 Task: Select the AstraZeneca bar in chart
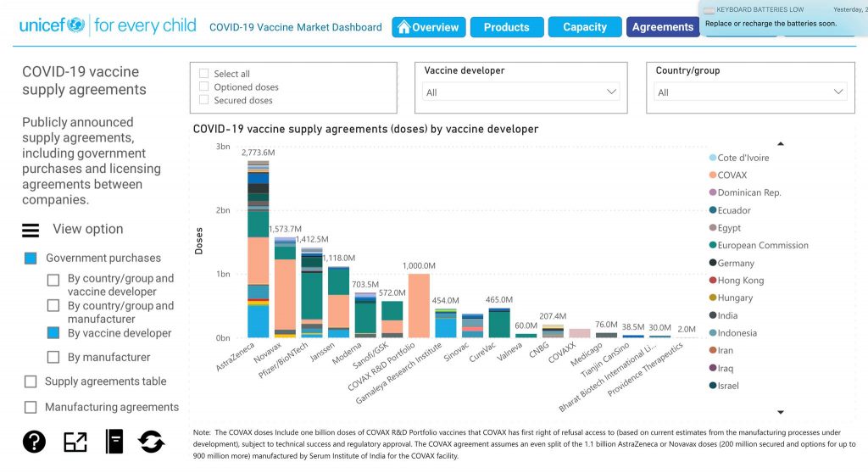click(x=258, y=249)
